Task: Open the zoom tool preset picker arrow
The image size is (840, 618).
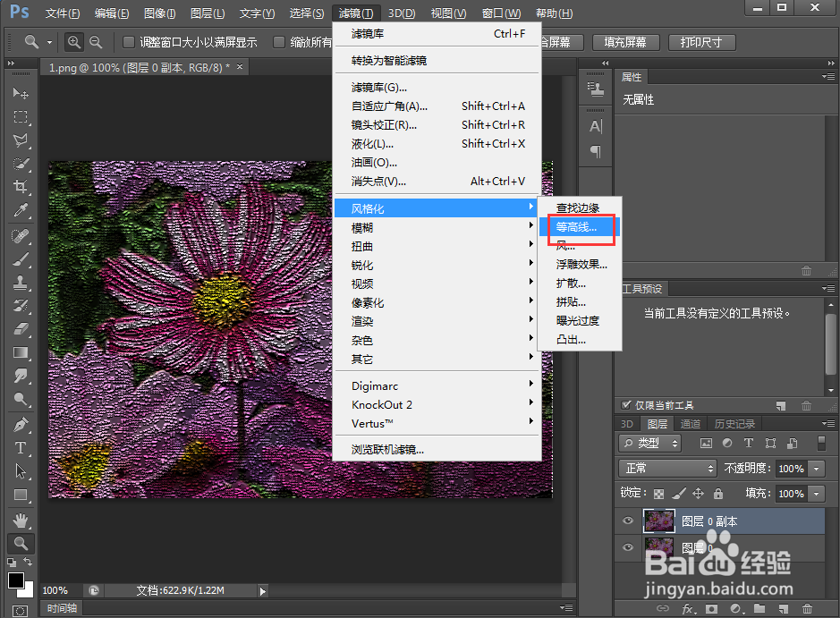Action: click(49, 42)
